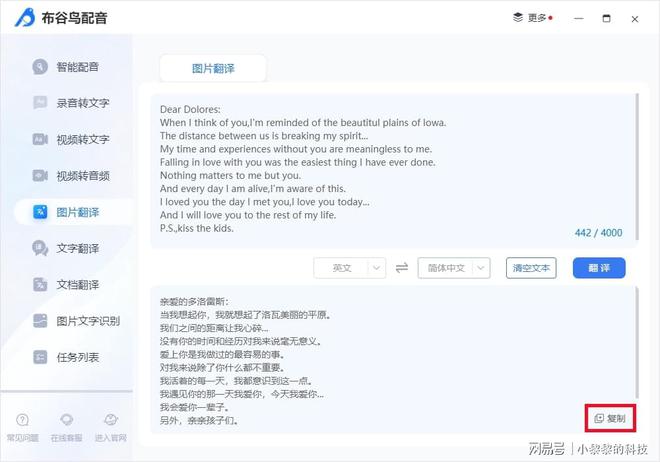Screen dimensions: 660x462
Task: Open the 常见问题 help icon
Action: click(x=22, y=420)
